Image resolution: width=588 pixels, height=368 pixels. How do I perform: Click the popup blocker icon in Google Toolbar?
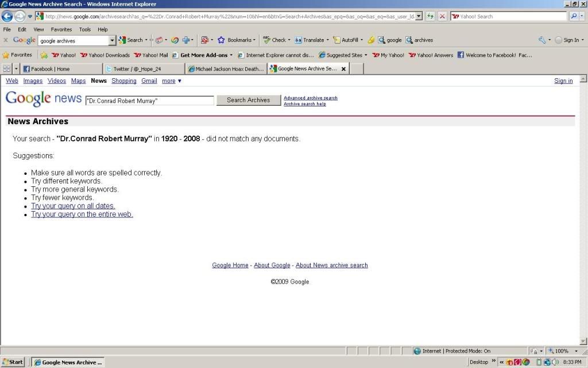tap(205, 40)
